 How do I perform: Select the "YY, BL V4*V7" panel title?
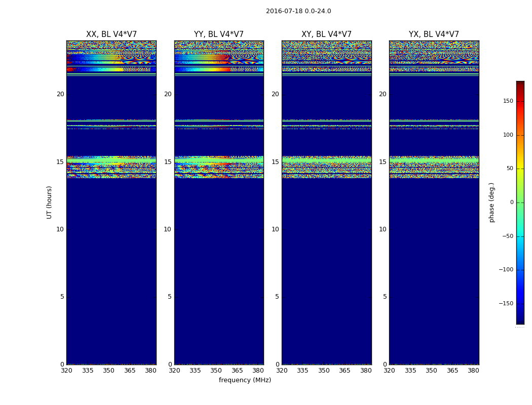[x=219, y=34]
